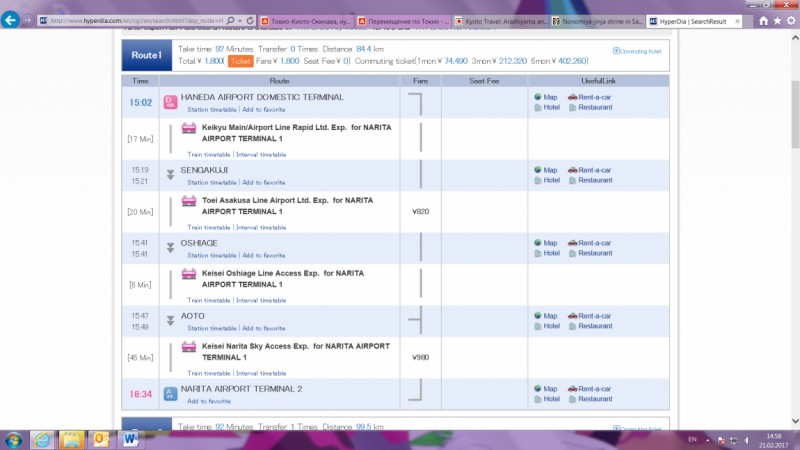Image resolution: width=800 pixels, height=450 pixels.
Task: Open Restaurant link for Aoto station
Action: tap(595, 326)
